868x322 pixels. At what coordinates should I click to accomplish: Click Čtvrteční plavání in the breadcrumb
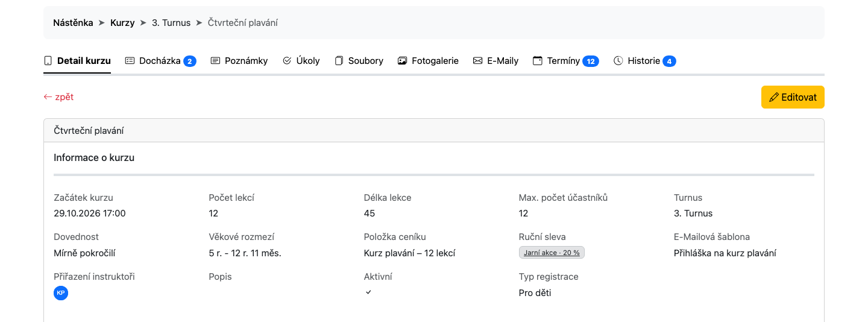tap(243, 23)
